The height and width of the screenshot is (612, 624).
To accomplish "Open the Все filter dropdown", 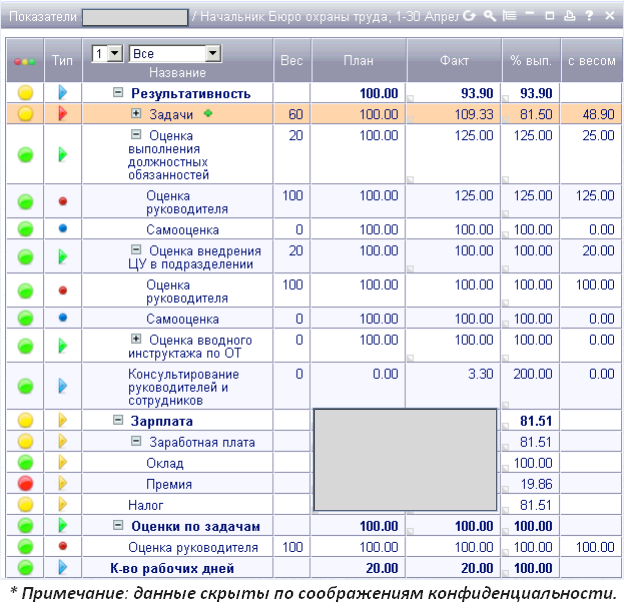I will point(175,53).
